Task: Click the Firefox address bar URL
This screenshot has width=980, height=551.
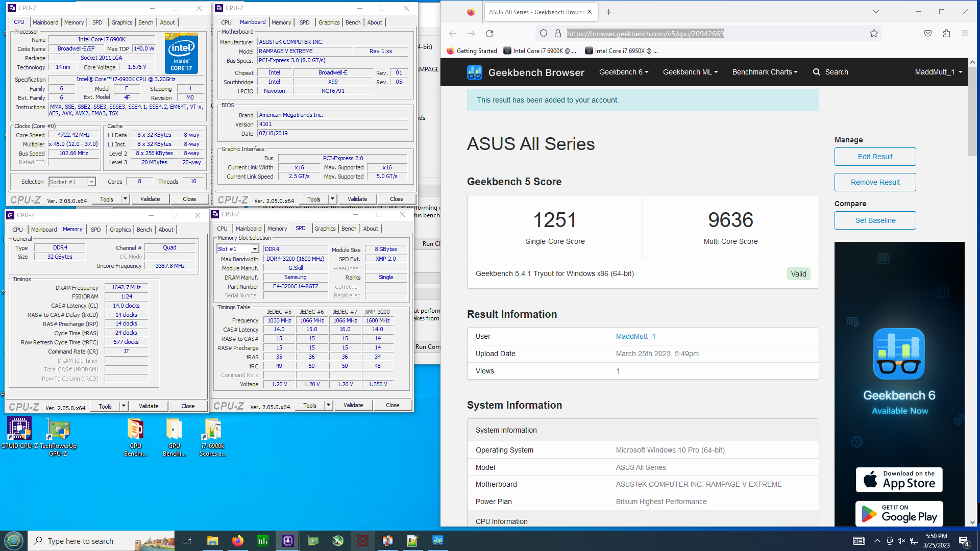Action: tap(645, 34)
